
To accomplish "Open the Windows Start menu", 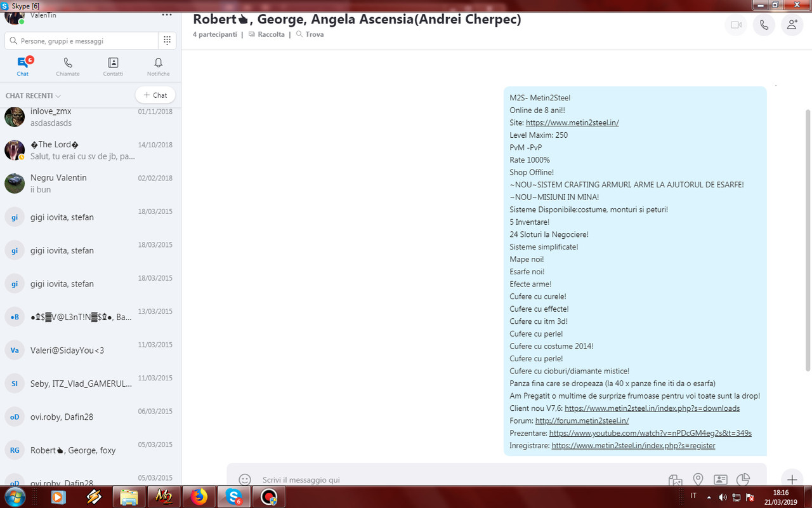I will tap(15, 497).
